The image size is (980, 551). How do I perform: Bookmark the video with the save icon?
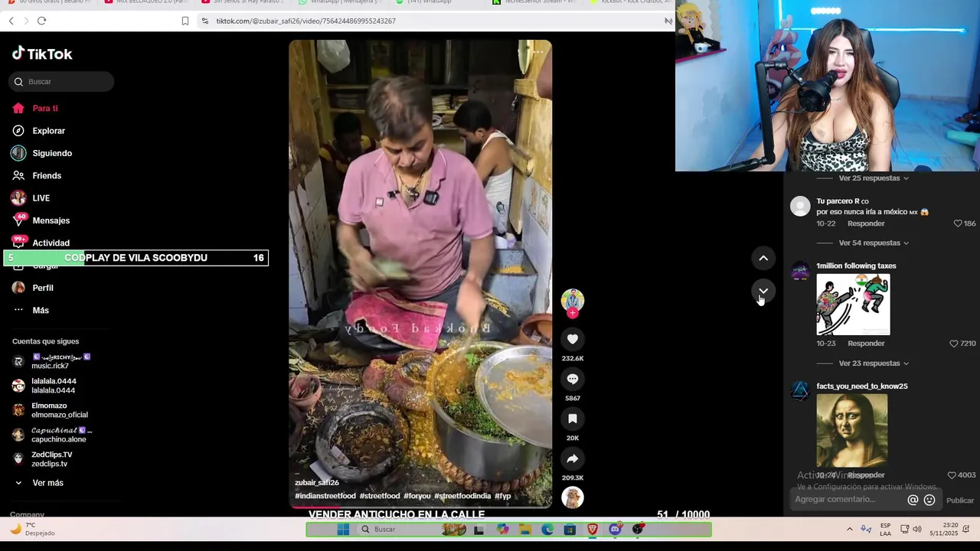point(573,419)
